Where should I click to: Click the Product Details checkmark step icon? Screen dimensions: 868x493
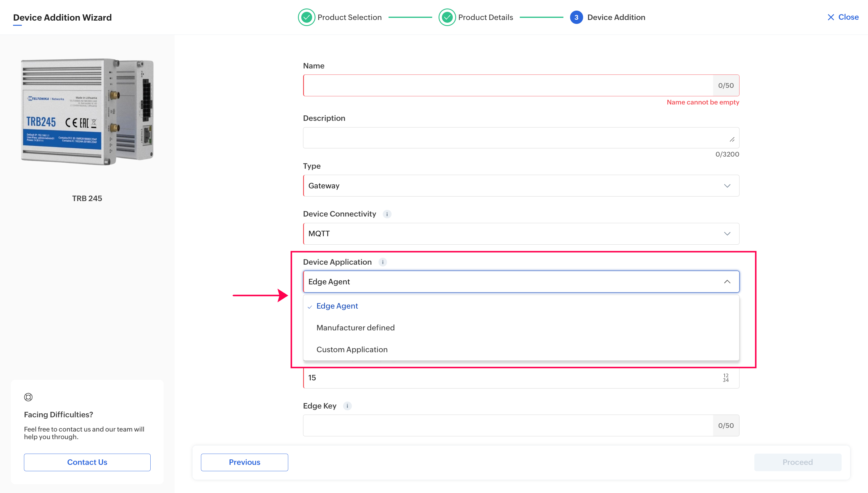[447, 17]
